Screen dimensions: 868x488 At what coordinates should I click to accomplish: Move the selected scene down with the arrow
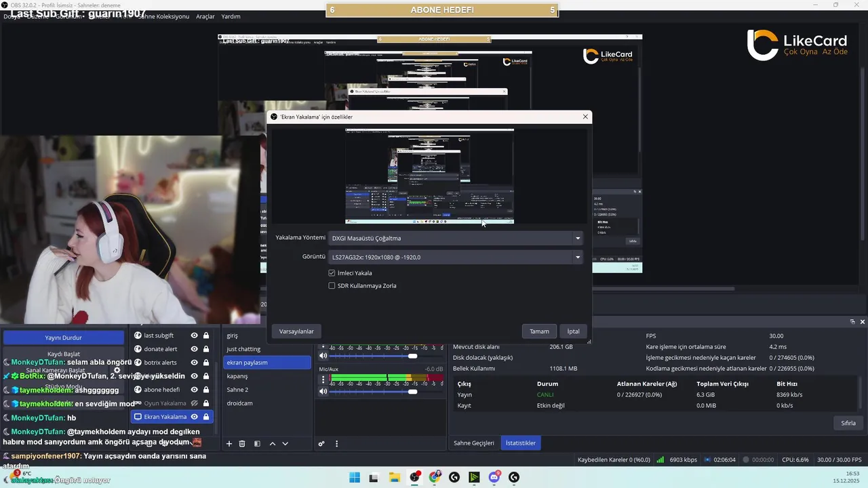pos(285,444)
